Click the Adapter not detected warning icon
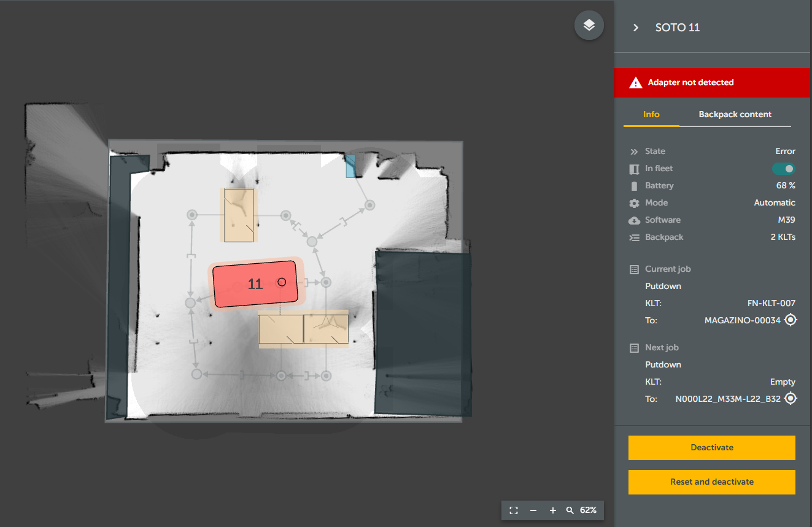The width and height of the screenshot is (812, 527). pos(636,82)
